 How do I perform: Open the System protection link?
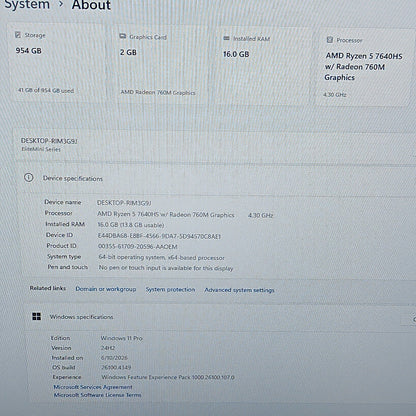pos(170,290)
